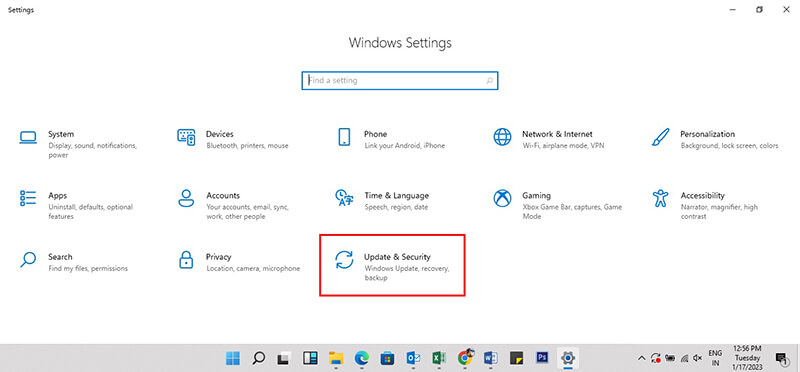Click 'Background, lock screen, colors' text
This screenshot has height=372, width=800.
click(x=729, y=146)
